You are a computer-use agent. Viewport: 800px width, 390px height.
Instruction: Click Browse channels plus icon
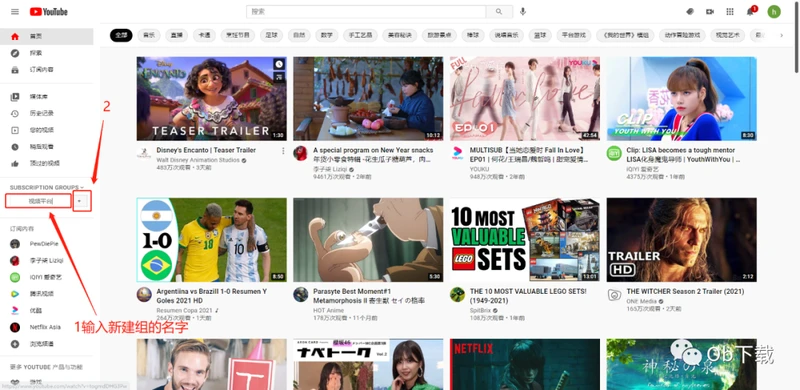[x=15, y=344]
